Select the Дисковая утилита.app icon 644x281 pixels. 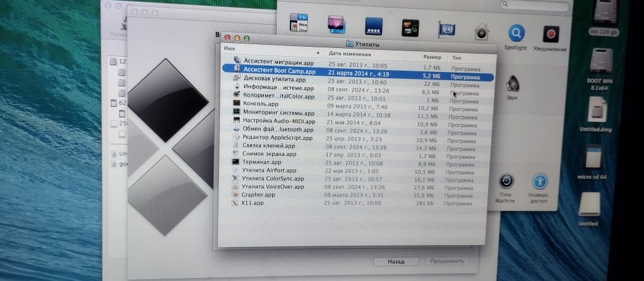(237, 78)
